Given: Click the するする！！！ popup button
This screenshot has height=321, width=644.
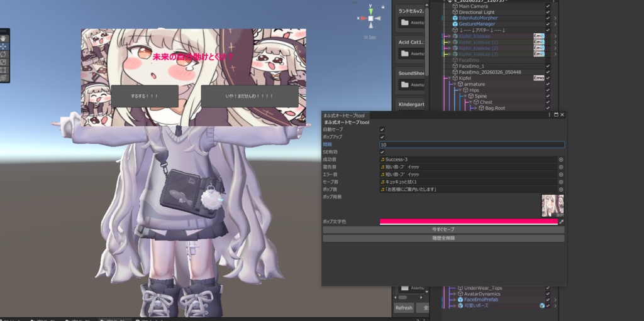Looking at the screenshot, I should 145,96.
